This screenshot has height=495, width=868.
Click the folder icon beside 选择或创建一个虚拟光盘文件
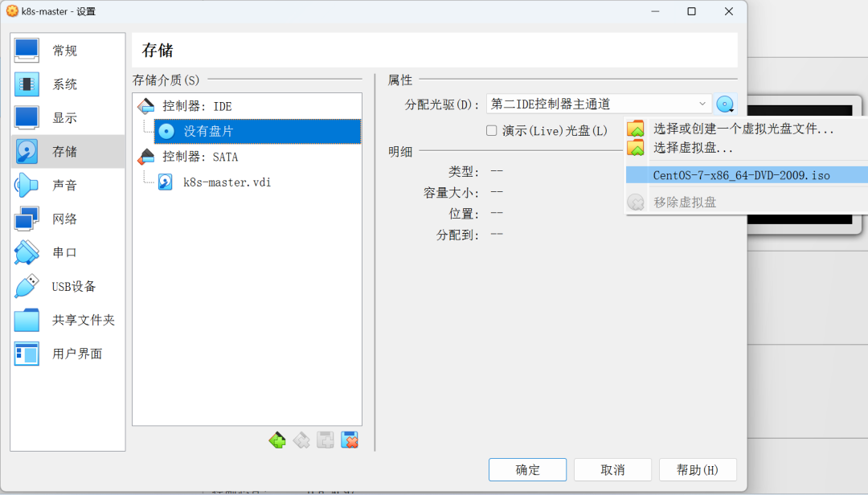click(636, 129)
